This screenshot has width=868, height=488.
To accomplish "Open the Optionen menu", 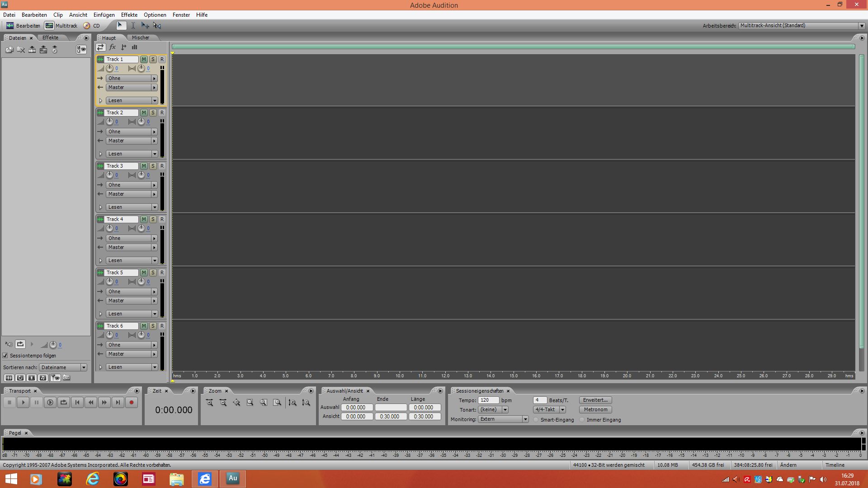I will (155, 15).
